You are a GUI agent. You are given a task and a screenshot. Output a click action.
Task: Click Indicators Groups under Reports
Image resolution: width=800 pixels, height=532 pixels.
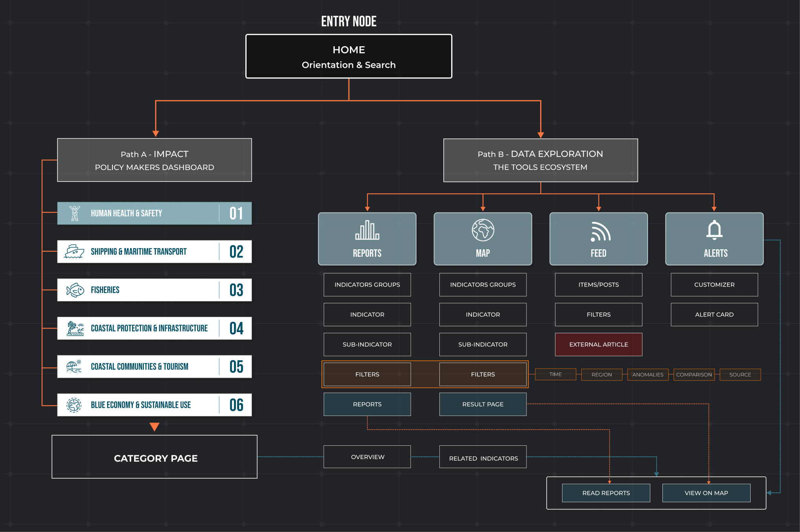click(x=367, y=285)
